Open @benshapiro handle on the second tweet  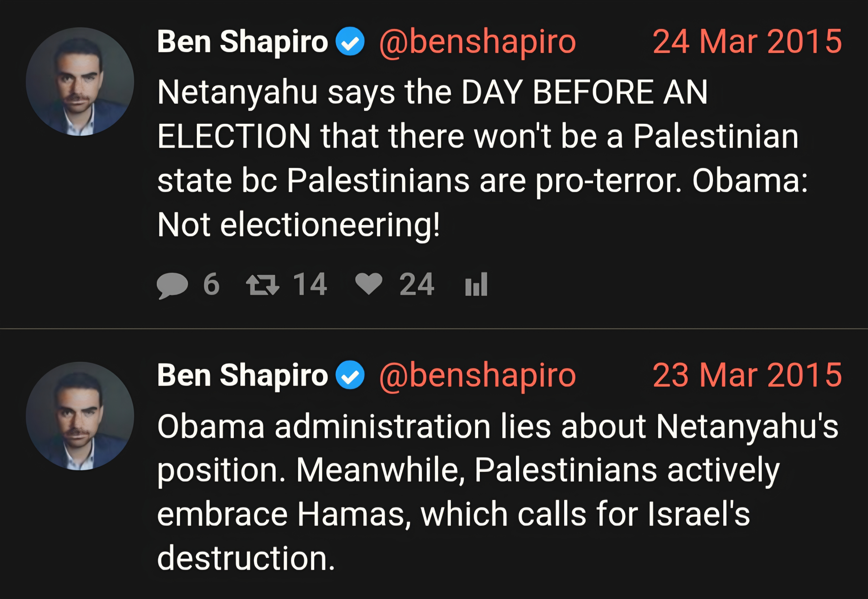(x=478, y=376)
